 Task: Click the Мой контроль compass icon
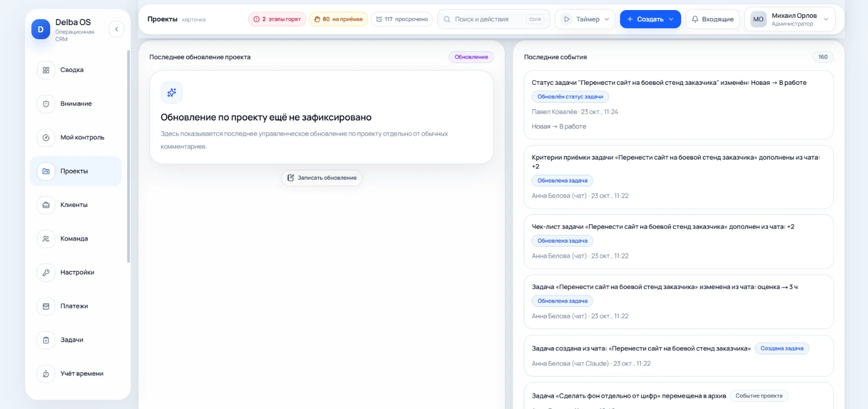[46, 137]
